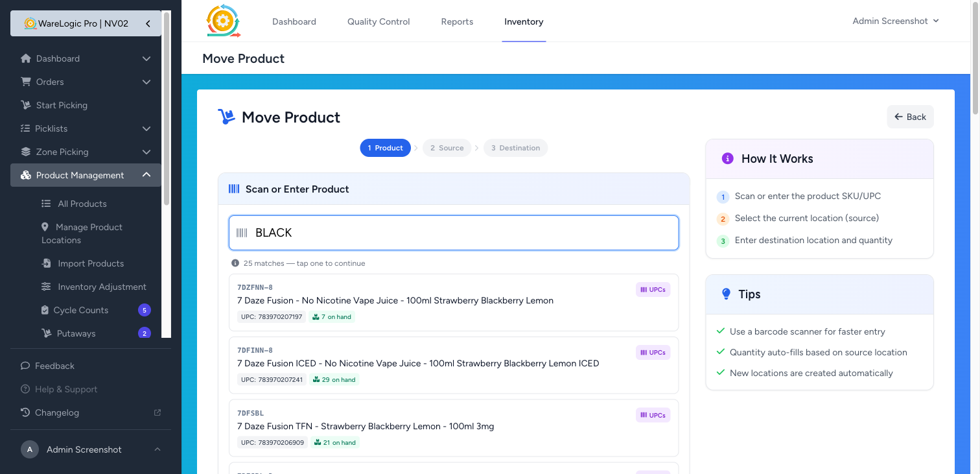This screenshot has height=474, width=980.
Task: Click the Start Picking dolly icon
Action: tap(26, 105)
